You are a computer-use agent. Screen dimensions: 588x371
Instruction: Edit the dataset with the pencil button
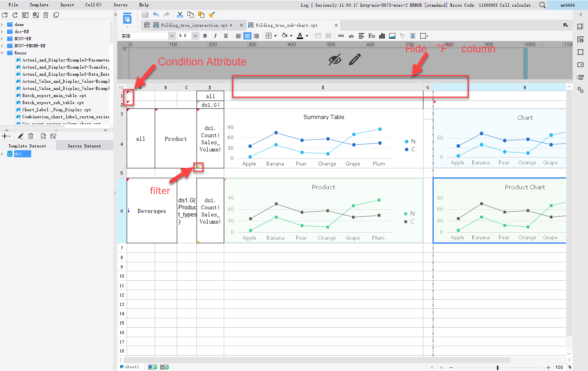click(21, 136)
